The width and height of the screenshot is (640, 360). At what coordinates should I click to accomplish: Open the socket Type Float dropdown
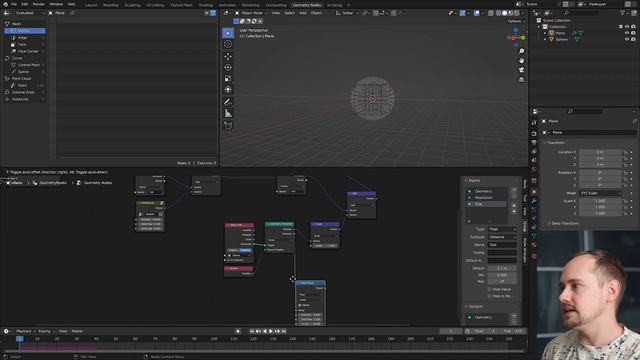coord(502,229)
